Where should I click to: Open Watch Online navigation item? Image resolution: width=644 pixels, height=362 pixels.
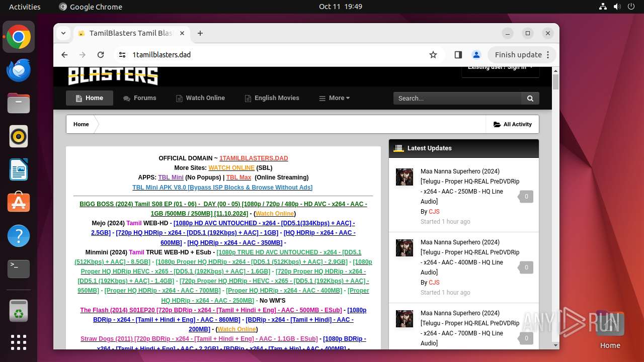point(200,98)
